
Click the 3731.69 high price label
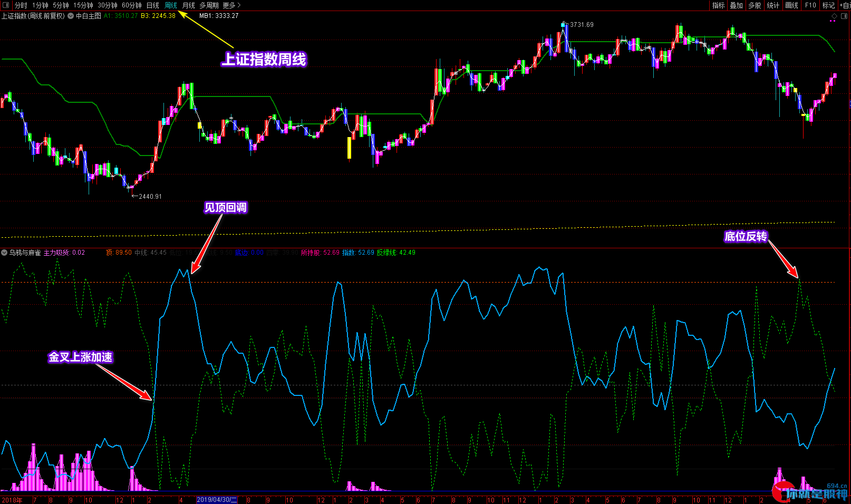click(x=582, y=25)
